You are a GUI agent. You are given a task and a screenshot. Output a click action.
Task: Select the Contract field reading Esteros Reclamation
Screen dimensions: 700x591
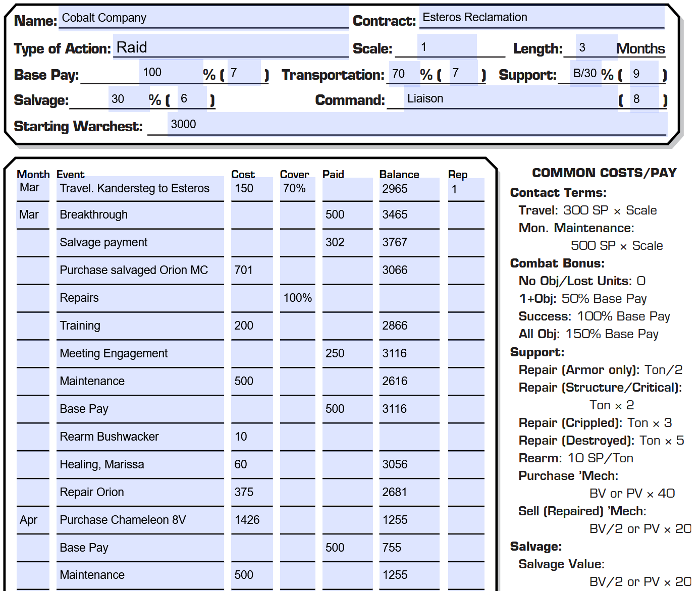[542, 17]
